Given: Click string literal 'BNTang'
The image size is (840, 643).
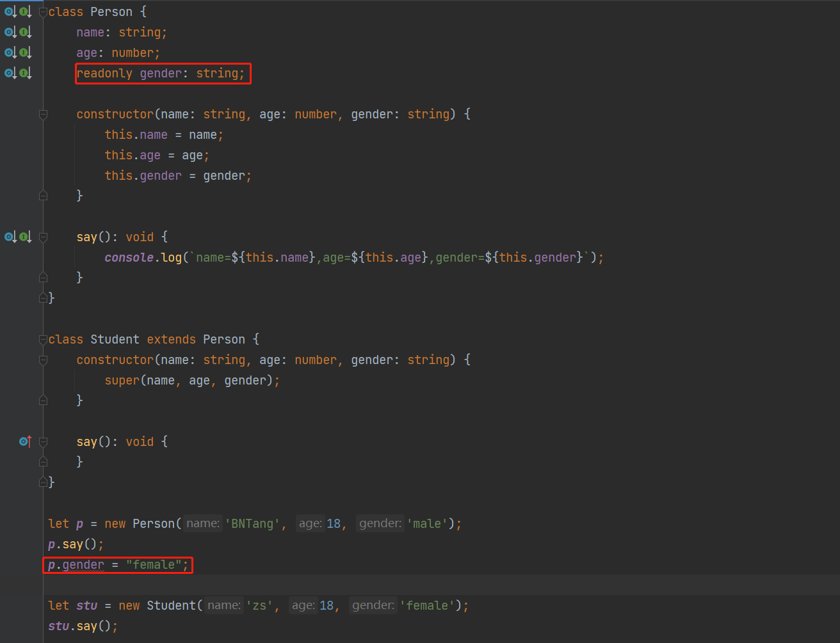Looking at the screenshot, I should (x=252, y=523).
